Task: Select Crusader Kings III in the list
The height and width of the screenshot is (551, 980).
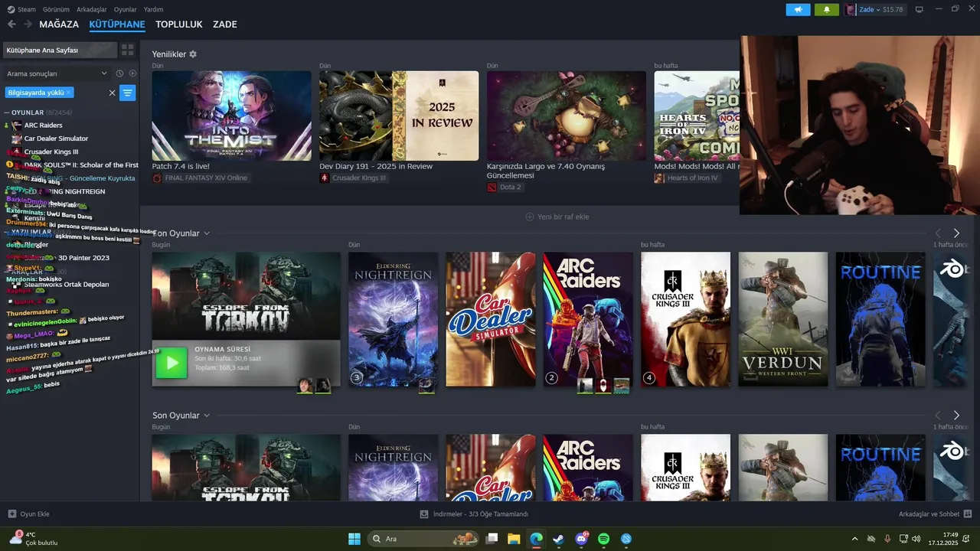Action: coord(51,152)
